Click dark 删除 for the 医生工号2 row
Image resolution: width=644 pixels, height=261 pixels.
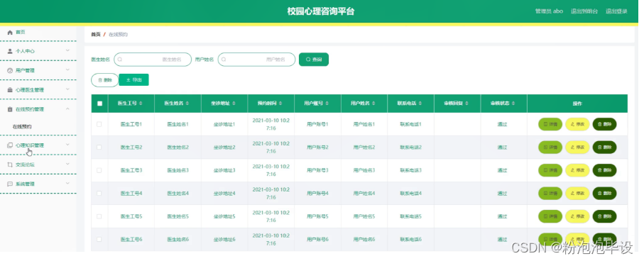click(604, 147)
